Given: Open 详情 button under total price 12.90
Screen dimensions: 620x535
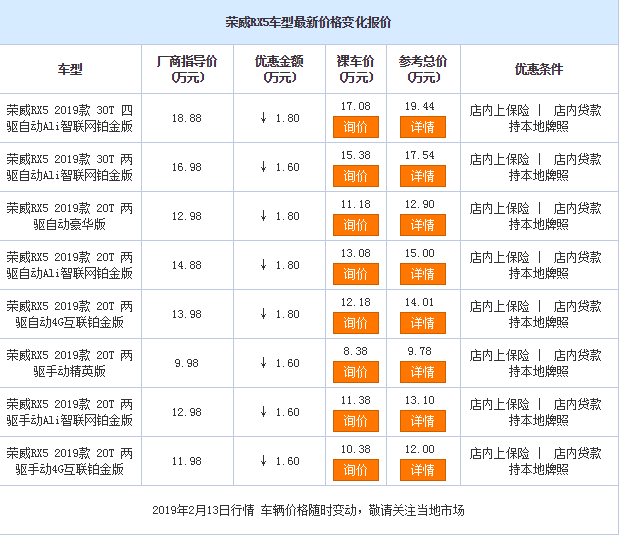Looking at the screenshot, I should pos(423,225).
